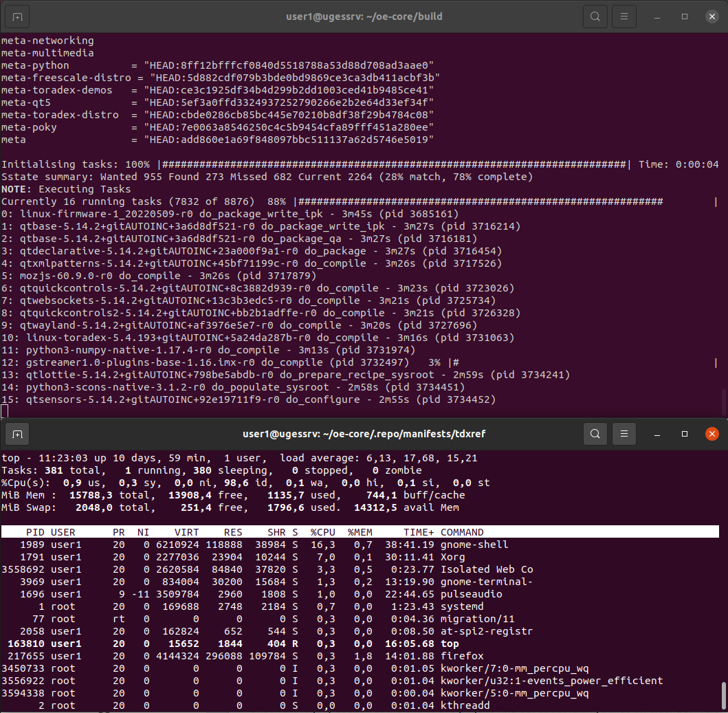Viewport: 728px width, 713px height.
Task: Click title 'user1@ugessrv: ~/oe-core/build'
Action: tap(364, 17)
